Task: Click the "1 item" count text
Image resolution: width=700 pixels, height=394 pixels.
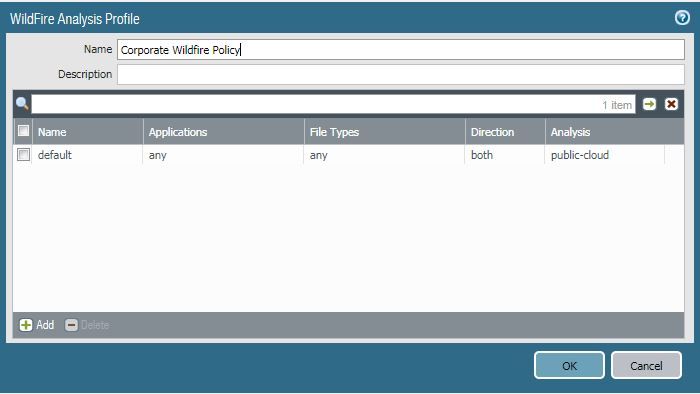Action: pyautogui.click(x=617, y=105)
